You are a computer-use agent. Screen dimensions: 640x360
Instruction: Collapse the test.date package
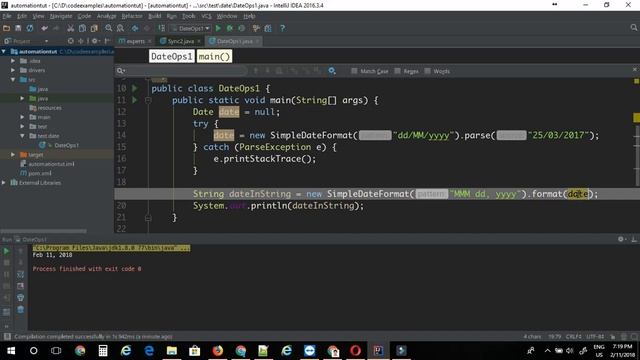[x=22, y=136]
